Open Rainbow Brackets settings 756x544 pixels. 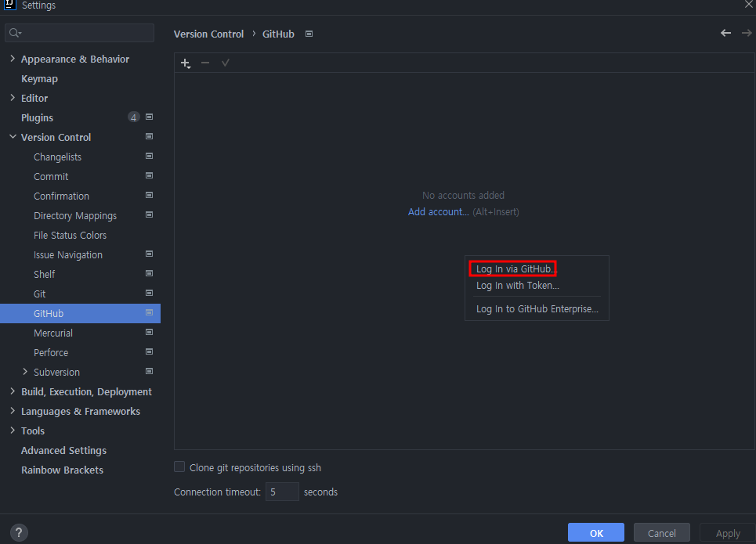[x=62, y=470]
